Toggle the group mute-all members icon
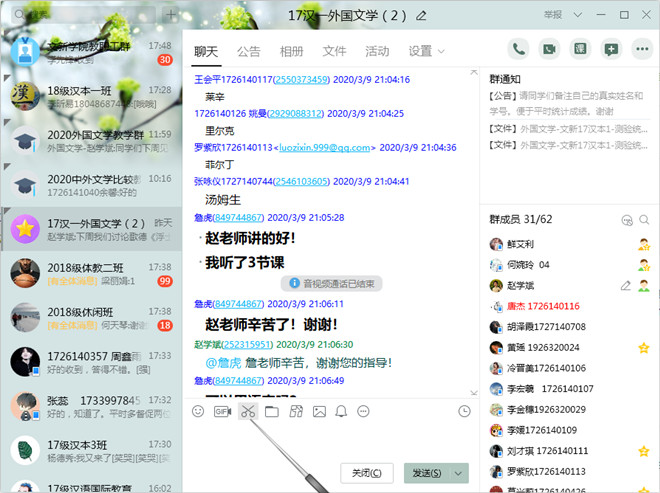This screenshot has width=660, height=493. click(627, 219)
